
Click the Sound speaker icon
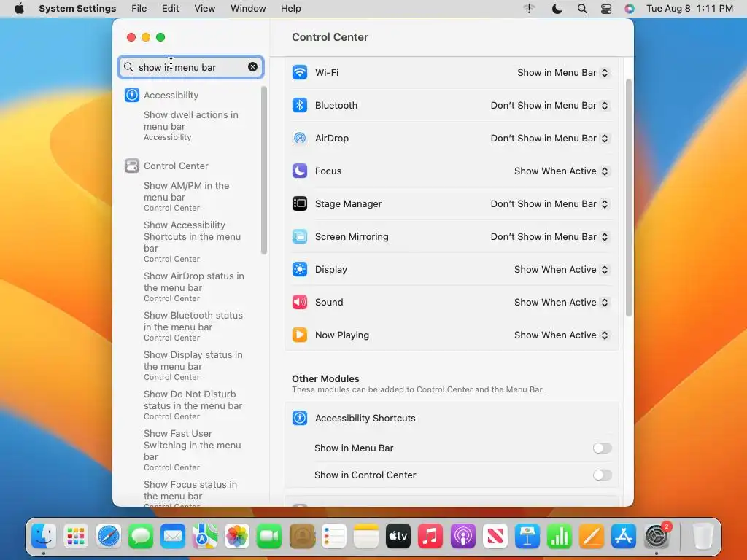300,303
